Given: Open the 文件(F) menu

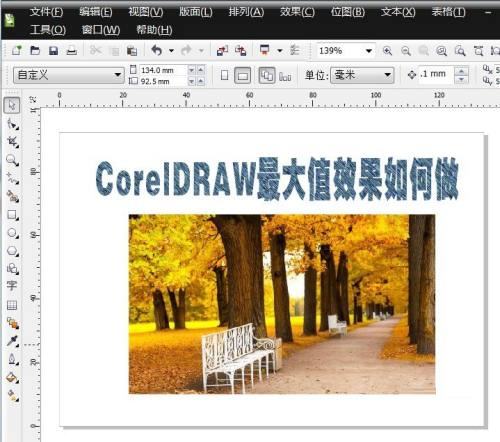Looking at the screenshot, I should coord(46,12).
